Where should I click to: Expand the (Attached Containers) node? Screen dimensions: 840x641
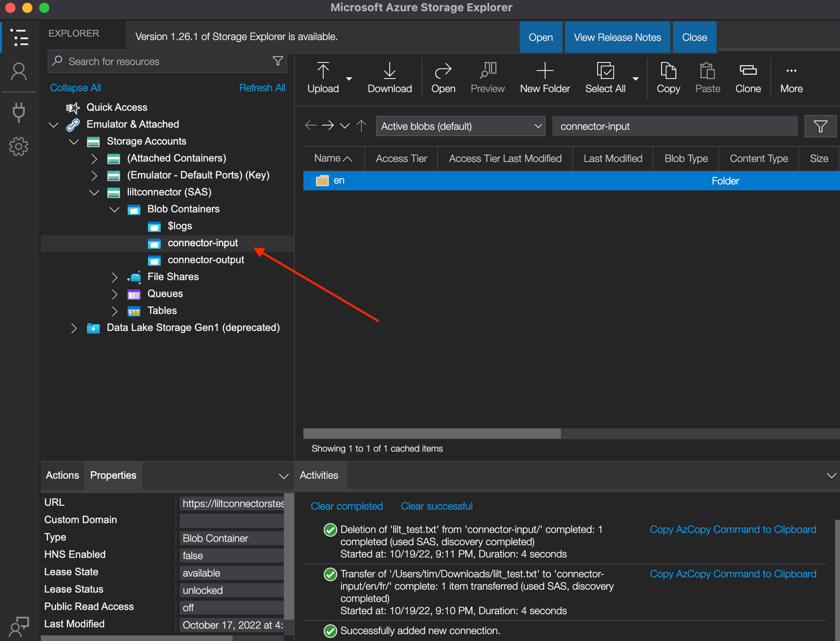(94, 159)
